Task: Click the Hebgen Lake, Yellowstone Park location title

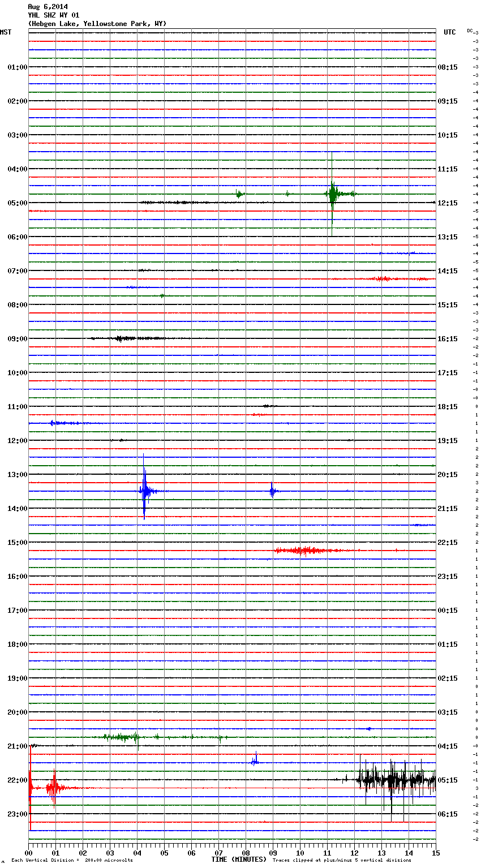Action: [97, 24]
